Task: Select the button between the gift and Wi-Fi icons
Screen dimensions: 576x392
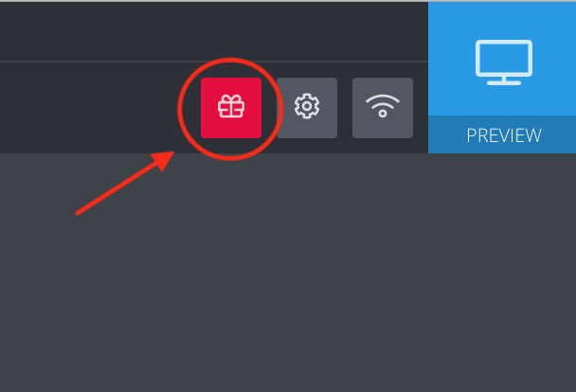Action: coord(307,108)
